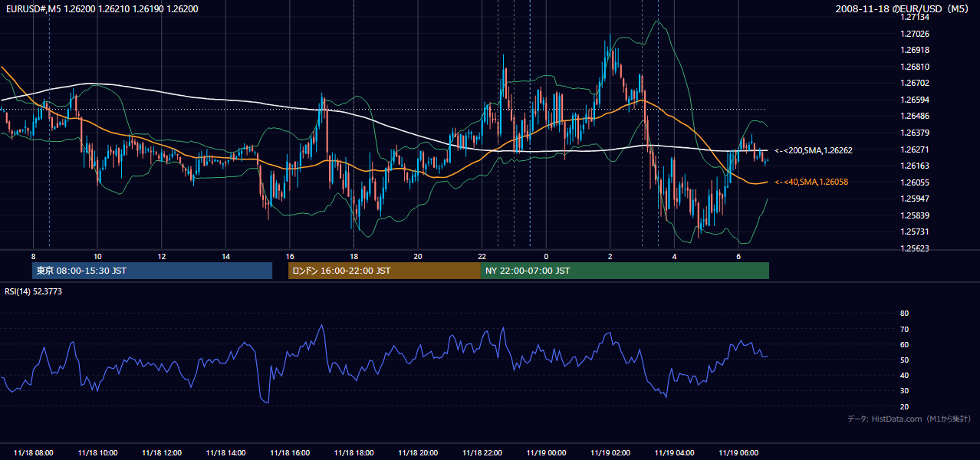Click the 40 SMA 1.26058 label
Viewport: 980px width, 460px height.
coord(811,182)
